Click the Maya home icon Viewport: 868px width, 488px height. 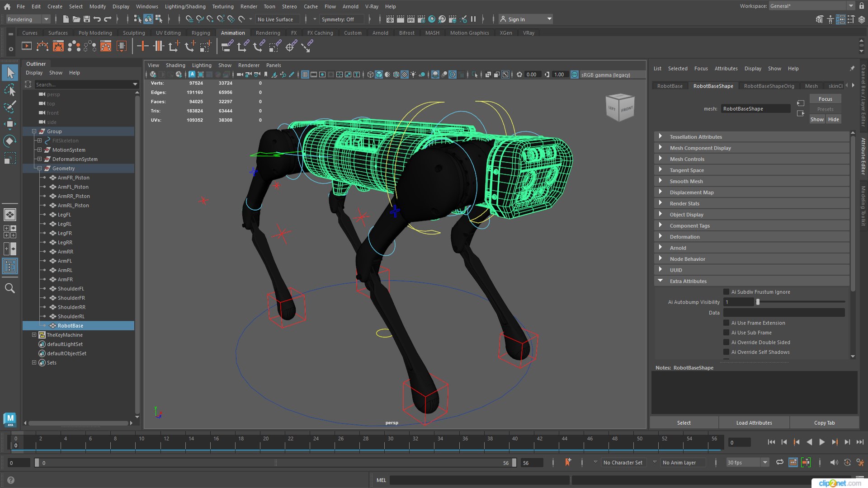pos(7,6)
